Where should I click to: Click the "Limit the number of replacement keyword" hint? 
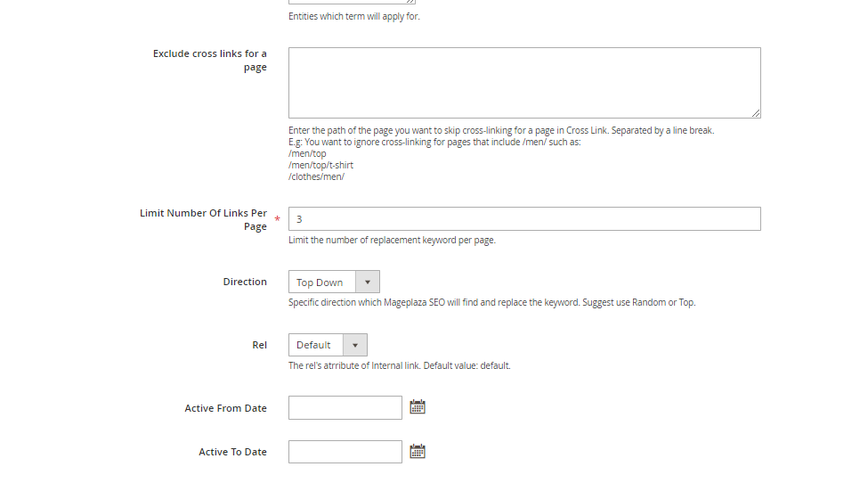pos(392,240)
